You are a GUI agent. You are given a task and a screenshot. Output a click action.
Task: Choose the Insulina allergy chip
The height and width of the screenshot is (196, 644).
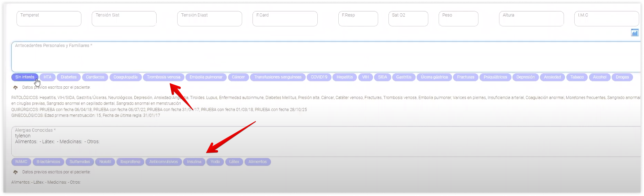pos(194,162)
